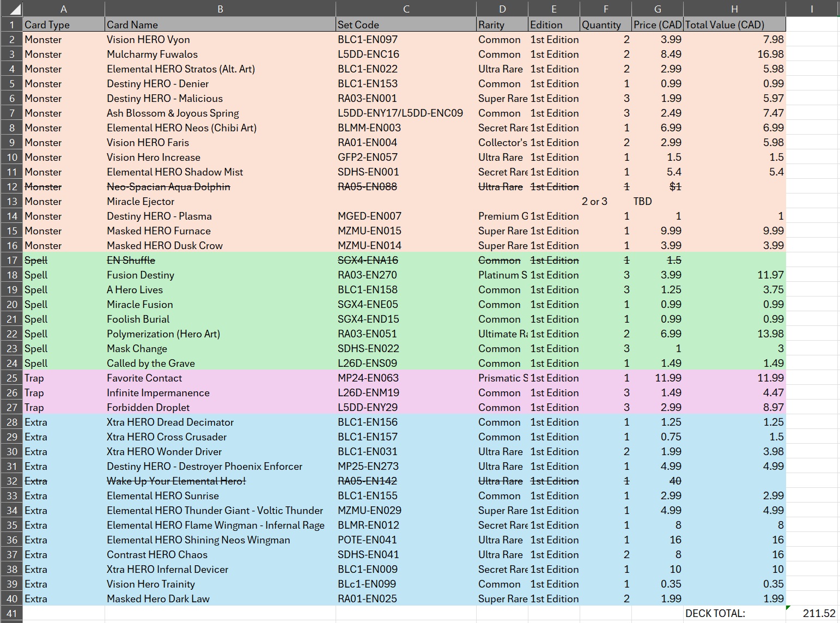Click struck-through price "40" in Wake Up row

[658, 481]
